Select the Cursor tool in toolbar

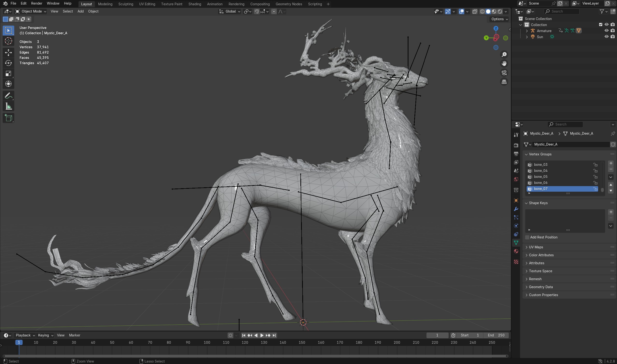[8, 41]
